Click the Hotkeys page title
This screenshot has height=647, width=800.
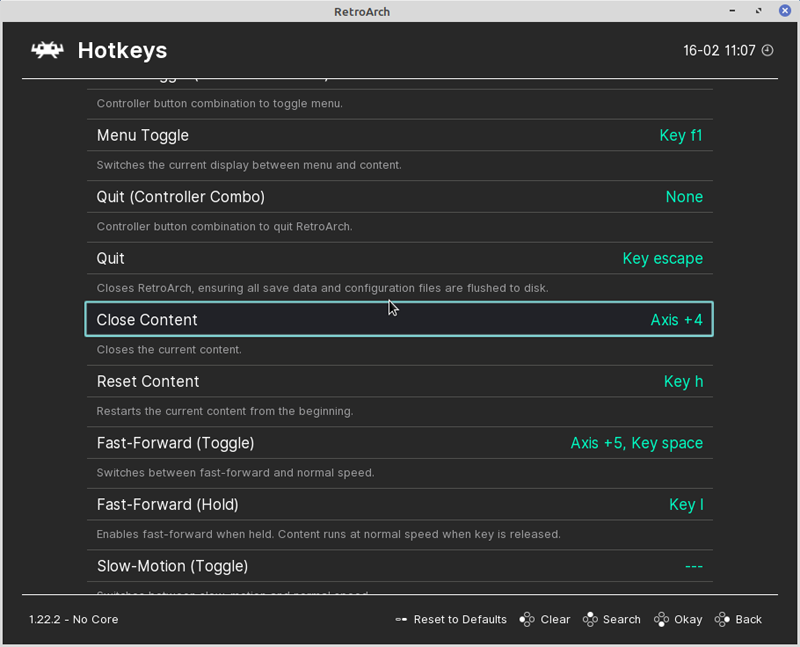122,50
